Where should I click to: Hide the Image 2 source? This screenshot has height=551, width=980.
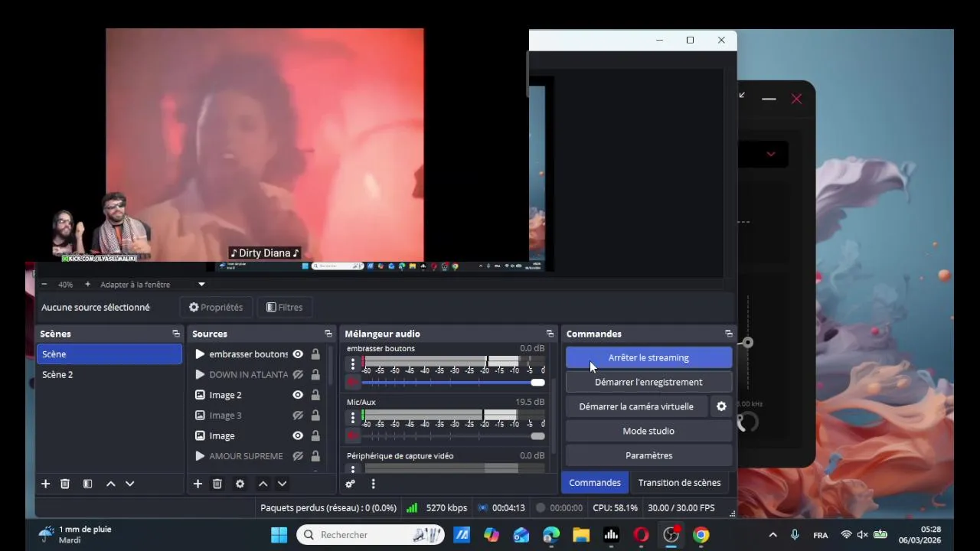[x=298, y=395]
